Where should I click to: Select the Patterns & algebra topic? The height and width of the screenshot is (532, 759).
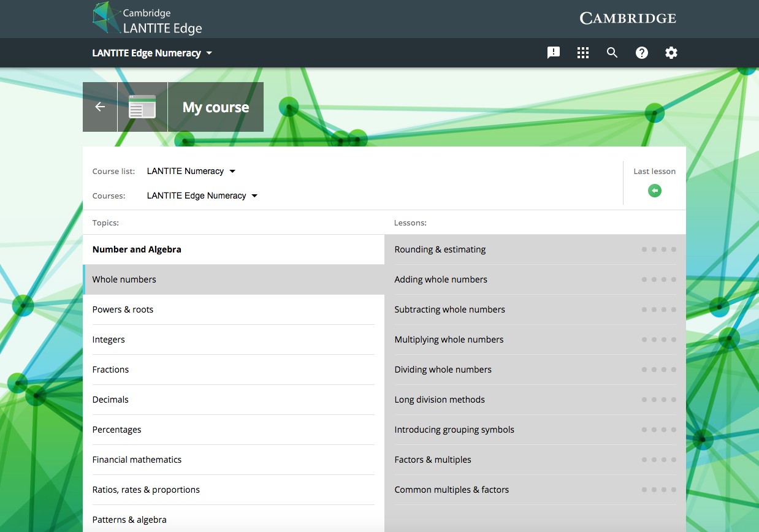(234, 520)
